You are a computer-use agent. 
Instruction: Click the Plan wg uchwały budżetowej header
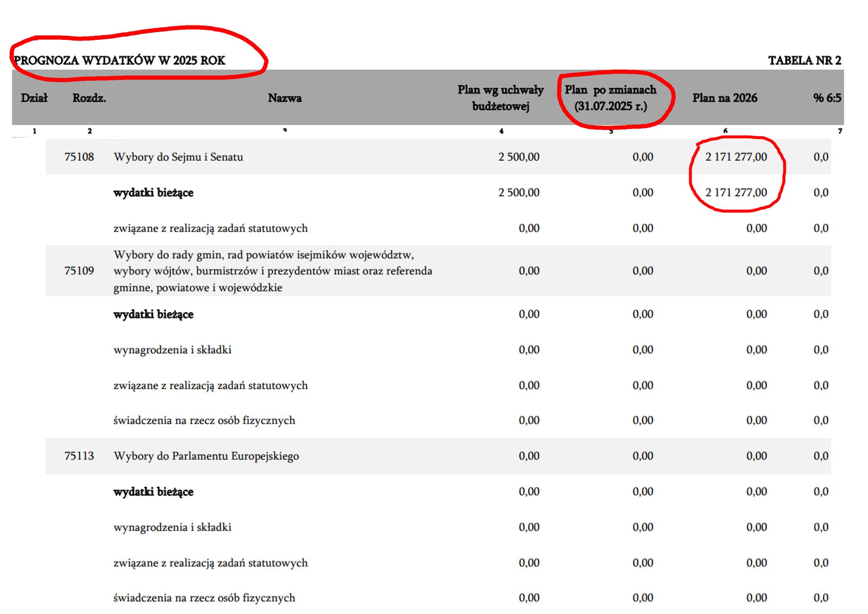coord(501,98)
